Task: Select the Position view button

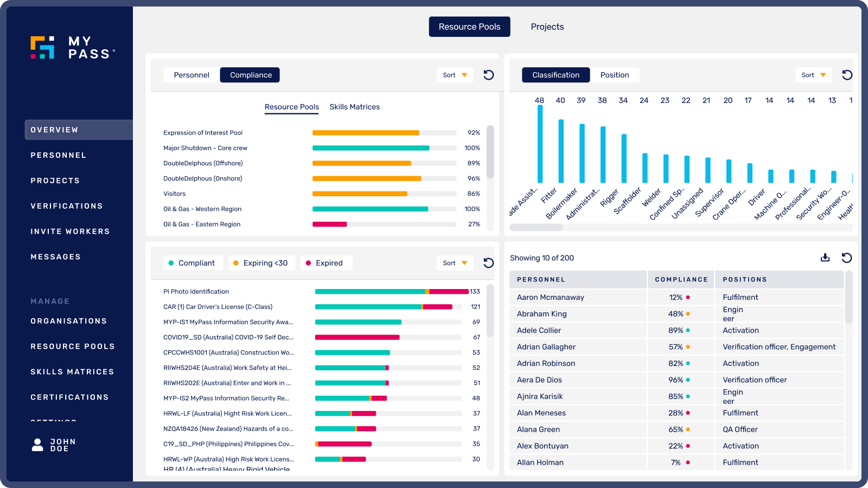Action: click(x=615, y=75)
